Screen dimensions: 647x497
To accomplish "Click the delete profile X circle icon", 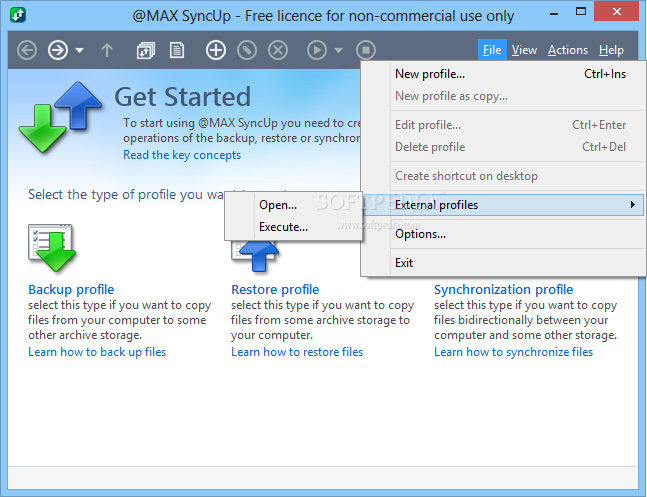I will coord(278,50).
